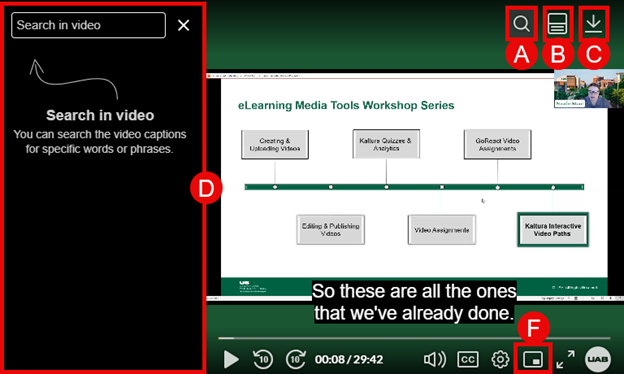Open the settings gear menu

[500, 359]
